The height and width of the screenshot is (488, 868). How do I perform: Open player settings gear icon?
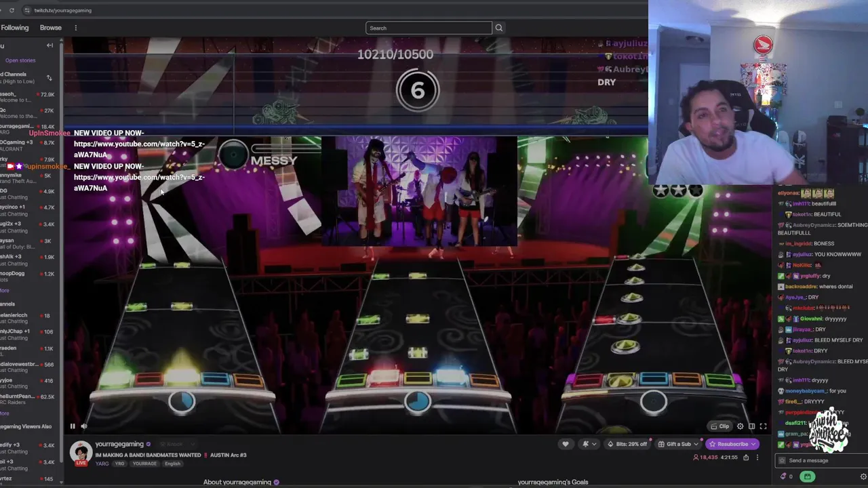[740, 426]
